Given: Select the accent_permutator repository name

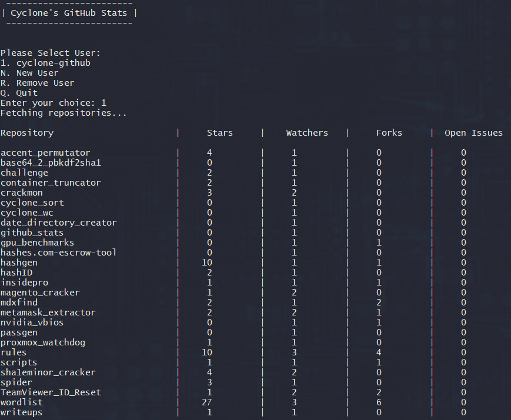Looking at the screenshot, I should pyautogui.click(x=45, y=153).
